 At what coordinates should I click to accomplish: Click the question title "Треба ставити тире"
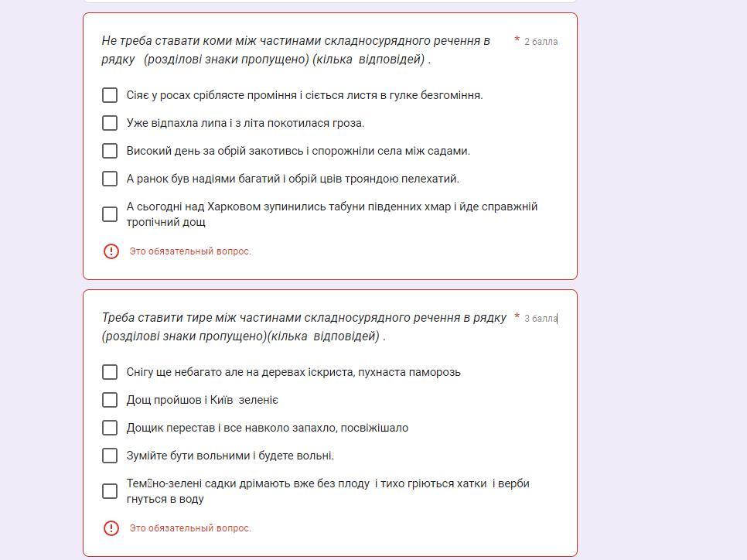click(304, 326)
